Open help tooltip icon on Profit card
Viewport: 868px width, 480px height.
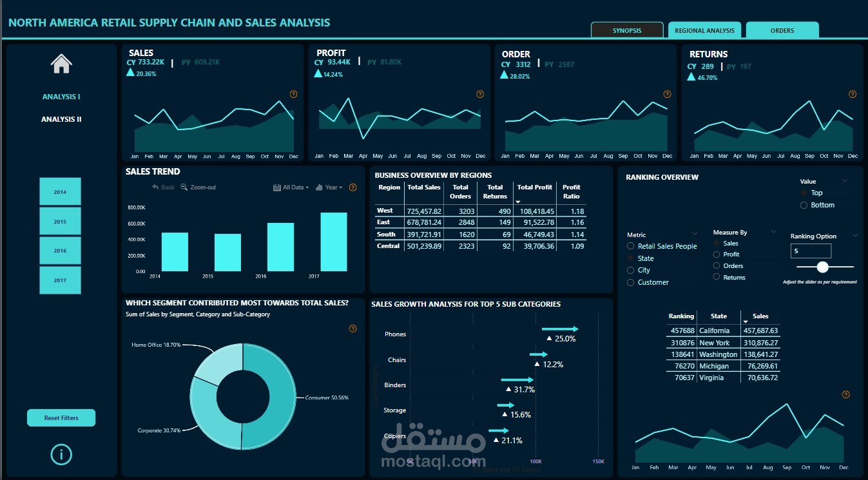tap(479, 94)
